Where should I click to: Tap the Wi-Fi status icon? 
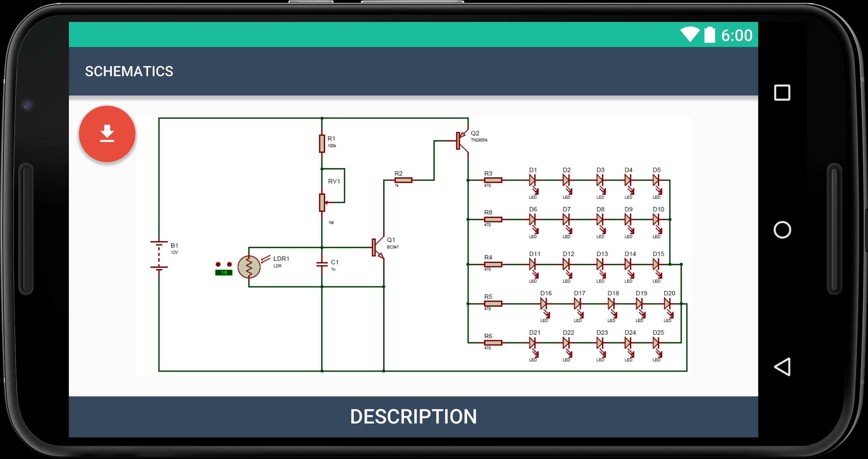(690, 34)
